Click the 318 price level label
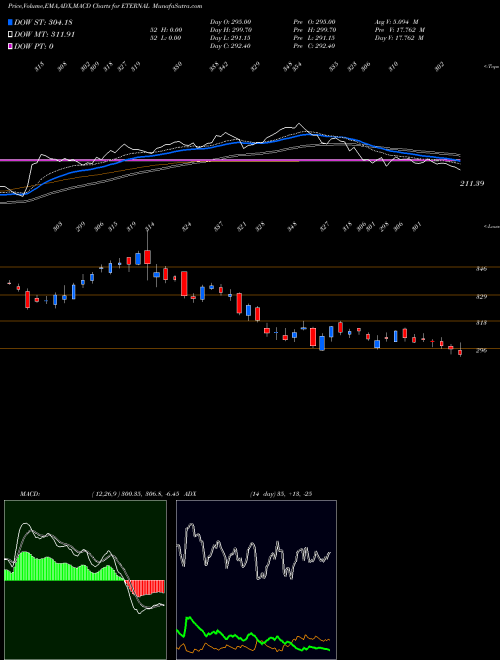 tap(481, 323)
